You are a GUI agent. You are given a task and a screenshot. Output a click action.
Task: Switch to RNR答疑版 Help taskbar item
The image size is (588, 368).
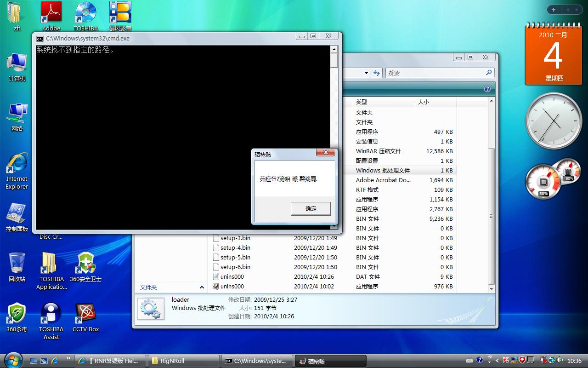pos(111,361)
